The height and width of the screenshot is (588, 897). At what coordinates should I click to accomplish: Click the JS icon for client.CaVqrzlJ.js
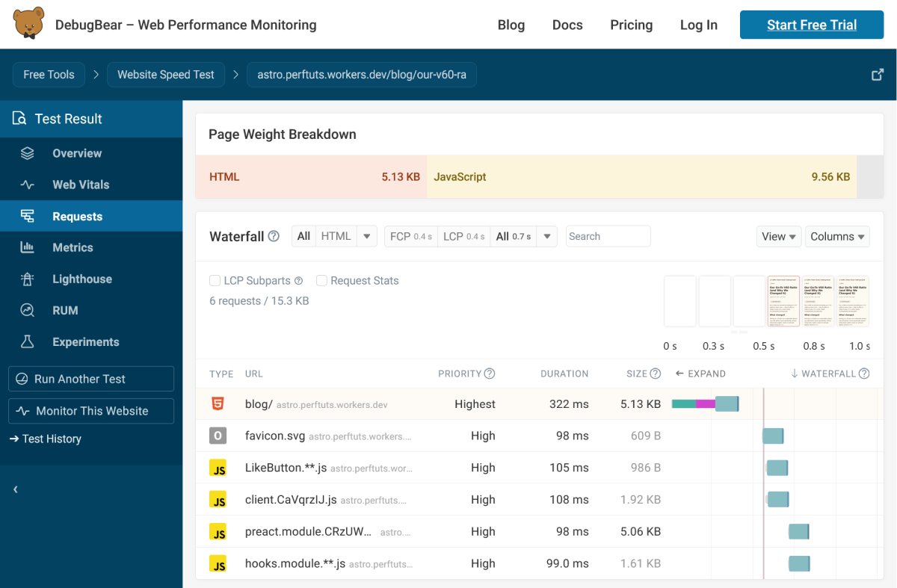[x=218, y=500]
